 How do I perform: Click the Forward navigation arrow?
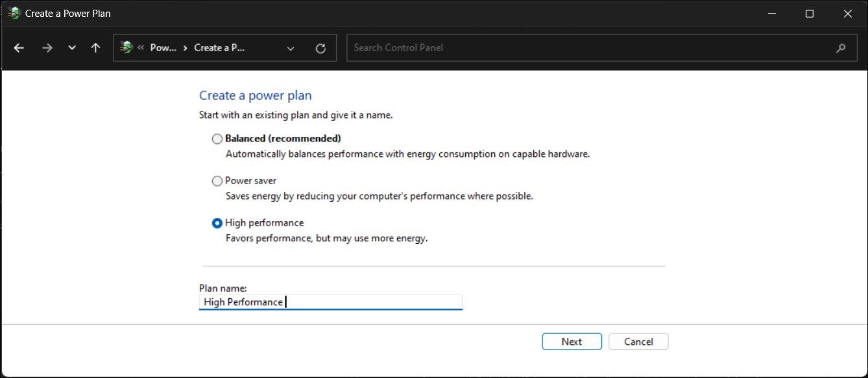point(47,47)
